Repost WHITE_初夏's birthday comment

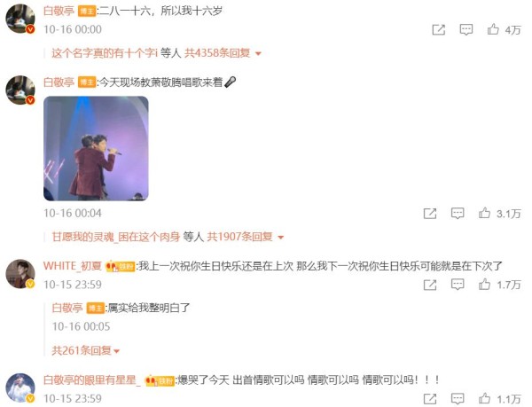430,285
